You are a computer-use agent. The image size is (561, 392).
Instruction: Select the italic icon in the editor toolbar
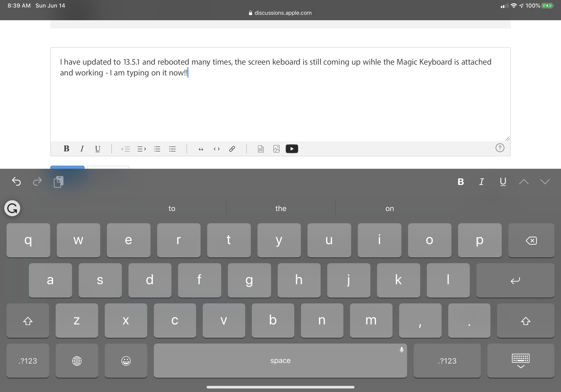[x=82, y=149]
